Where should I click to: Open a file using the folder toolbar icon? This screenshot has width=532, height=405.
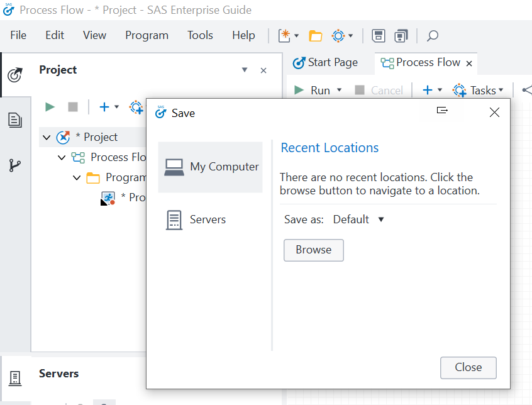tap(315, 36)
